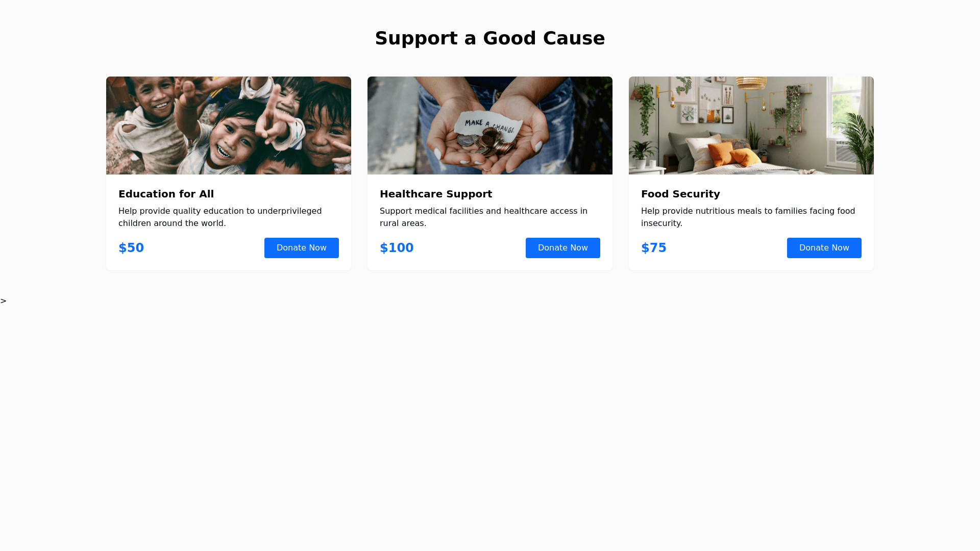Select the Healthcare Support heading
980x551 pixels.
tap(436, 194)
